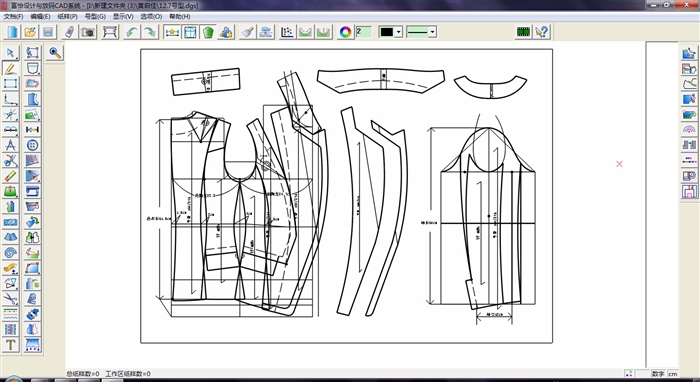Click the cm unit field in status bar

(x=673, y=374)
